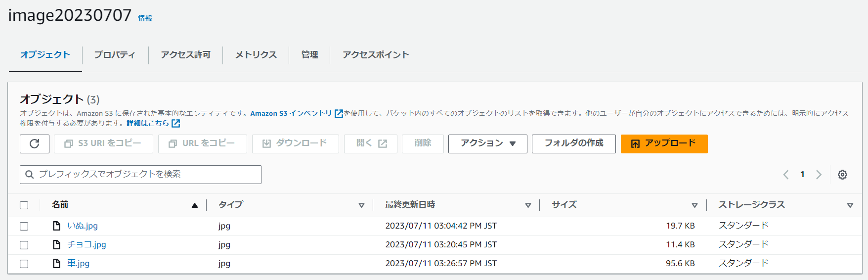Open the アクセス許可 tab
868x280 pixels.
pyautogui.click(x=185, y=55)
